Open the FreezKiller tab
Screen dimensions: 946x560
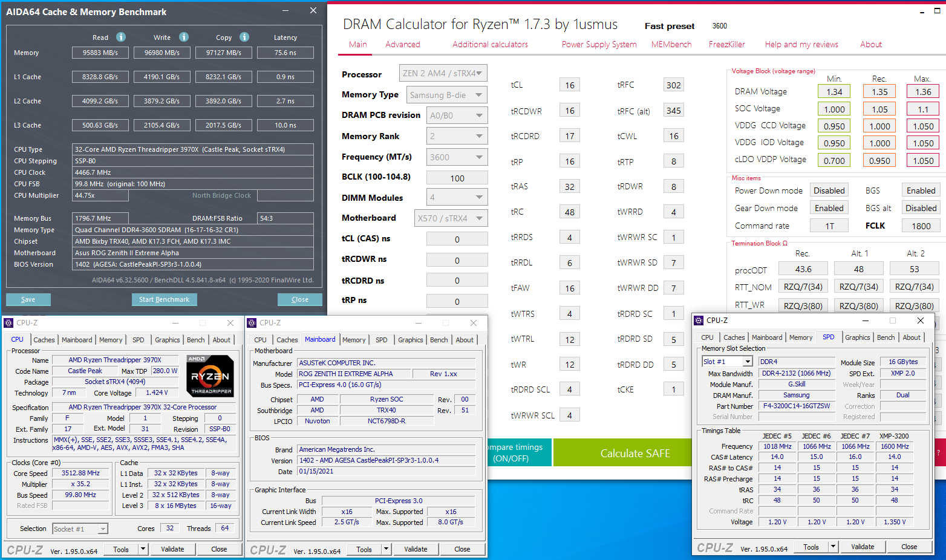click(x=727, y=44)
